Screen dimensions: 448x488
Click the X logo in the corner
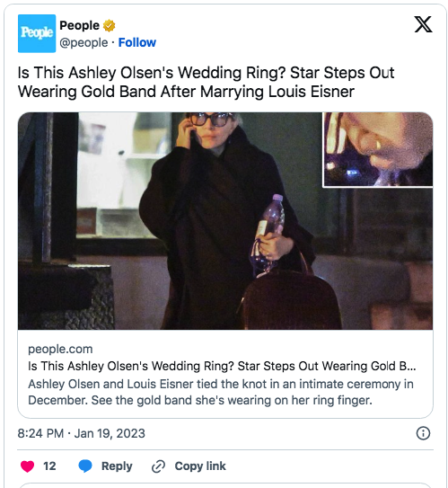pyautogui.click(x=423, y=24)
